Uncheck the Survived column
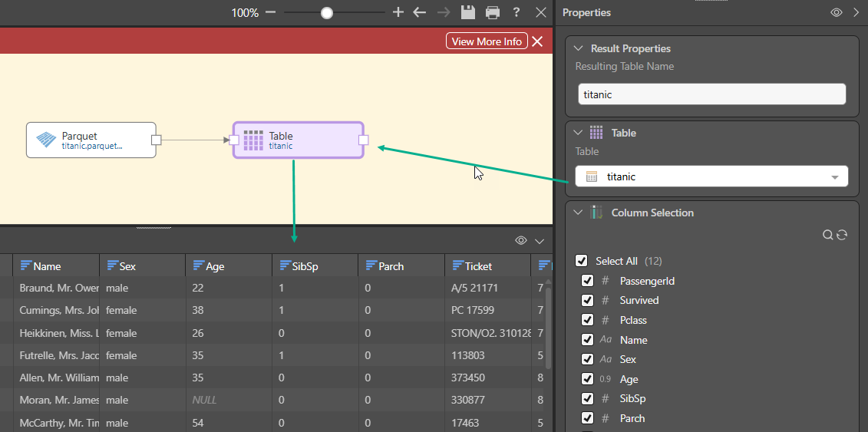This screenshot has width=868, height=432. (x=587, y=300)
